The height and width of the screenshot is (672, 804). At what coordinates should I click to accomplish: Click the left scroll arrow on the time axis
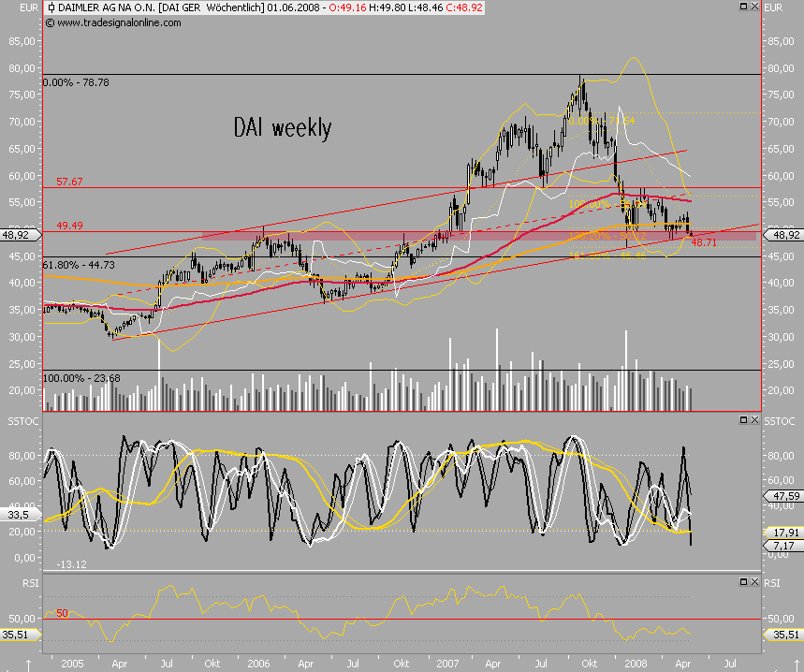click(x=28, y=665)
